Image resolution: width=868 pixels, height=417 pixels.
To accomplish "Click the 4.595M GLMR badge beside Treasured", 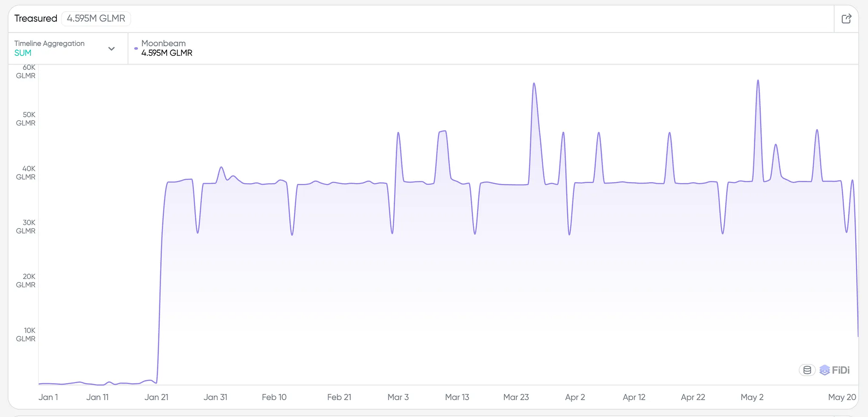I will click(x=96, y=18).
